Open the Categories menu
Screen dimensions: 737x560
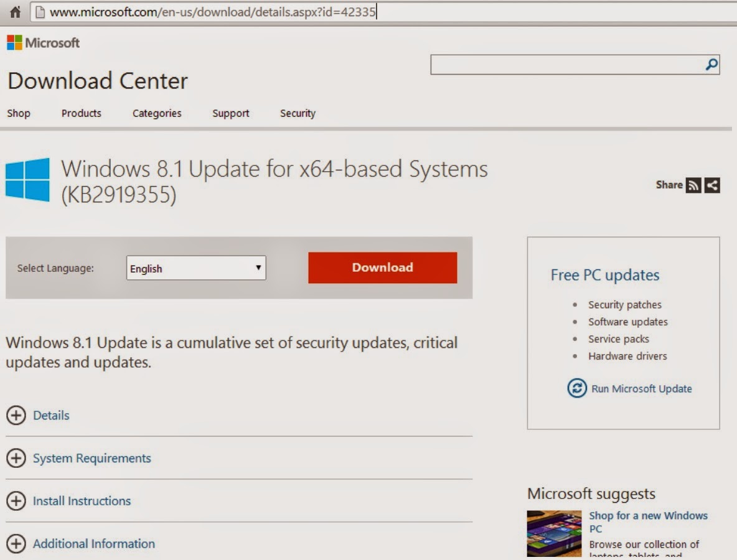pyautogui.click(x=157, y=113)
